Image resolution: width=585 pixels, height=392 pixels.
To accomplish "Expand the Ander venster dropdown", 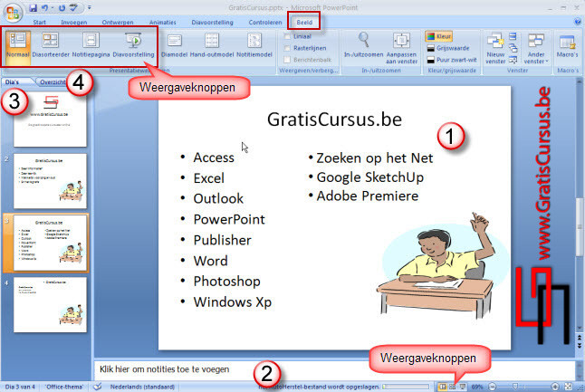I will [536, 48].
